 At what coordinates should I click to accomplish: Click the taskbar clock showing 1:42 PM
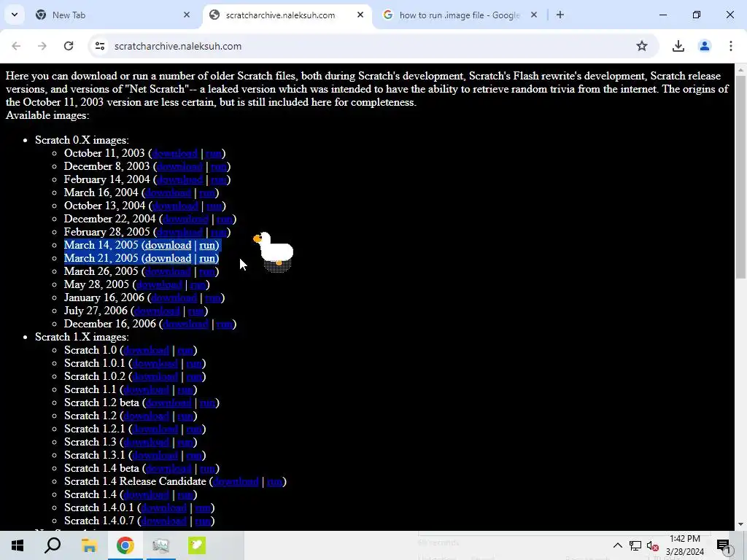point(684,545)
